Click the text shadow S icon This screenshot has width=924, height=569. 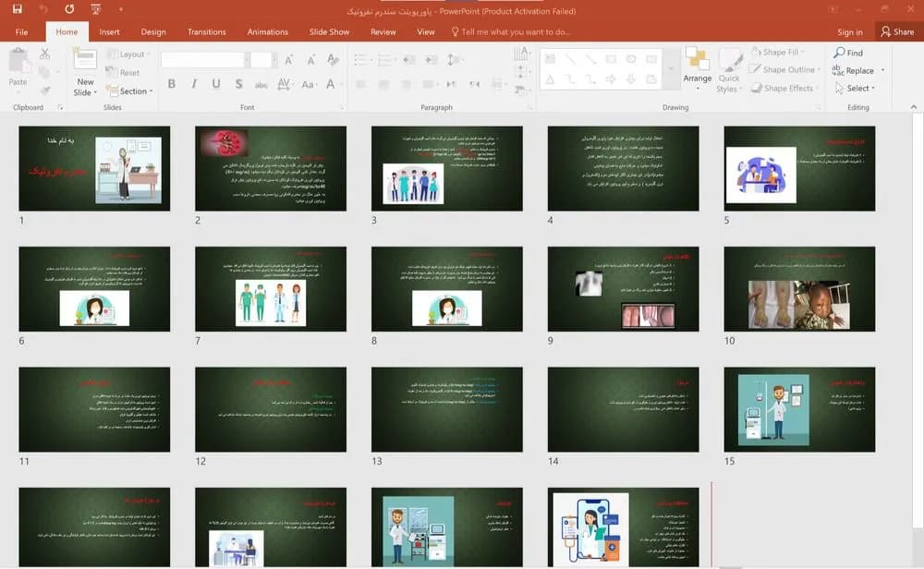(238, 84)
